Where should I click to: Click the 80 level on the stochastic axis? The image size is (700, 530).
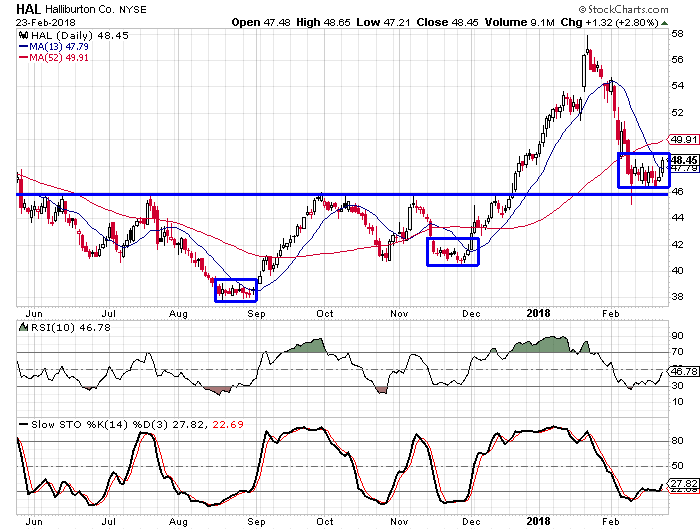tap(678, 441)
